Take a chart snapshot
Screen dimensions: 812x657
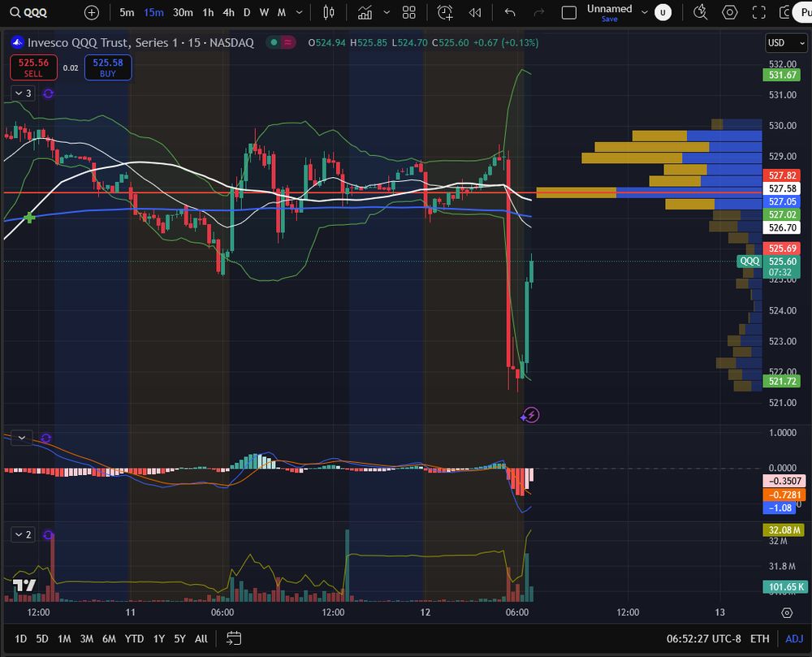(x=784, y=12)
